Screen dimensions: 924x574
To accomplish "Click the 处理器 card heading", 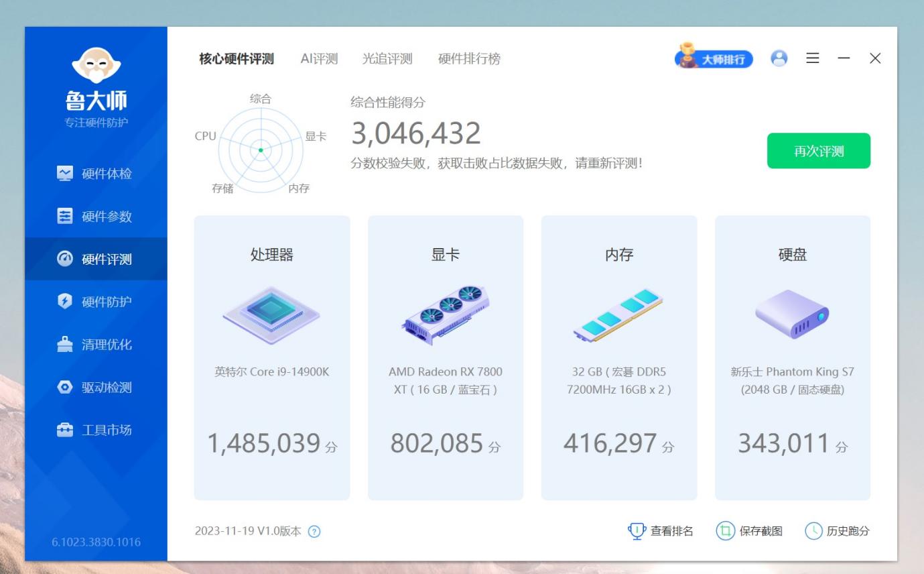I will point(271,255).
